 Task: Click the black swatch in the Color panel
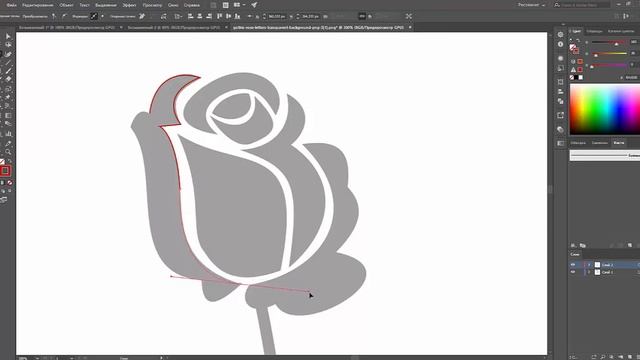coord(576,78)
